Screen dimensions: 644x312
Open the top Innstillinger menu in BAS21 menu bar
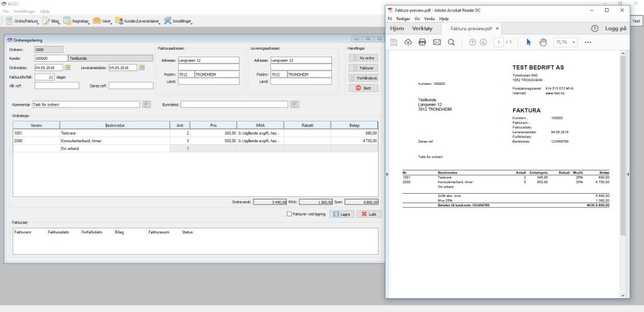(25, 11)
